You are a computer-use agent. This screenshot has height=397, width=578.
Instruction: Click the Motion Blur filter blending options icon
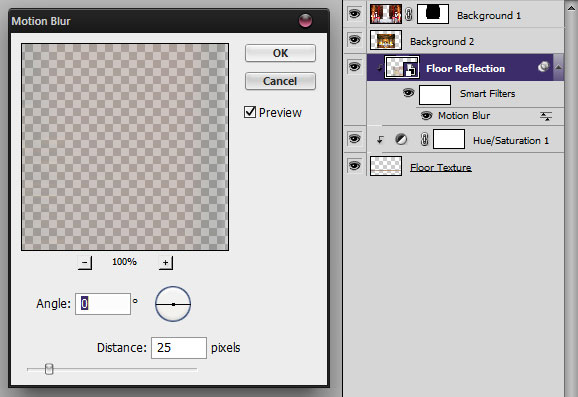(x=546, y=116)
